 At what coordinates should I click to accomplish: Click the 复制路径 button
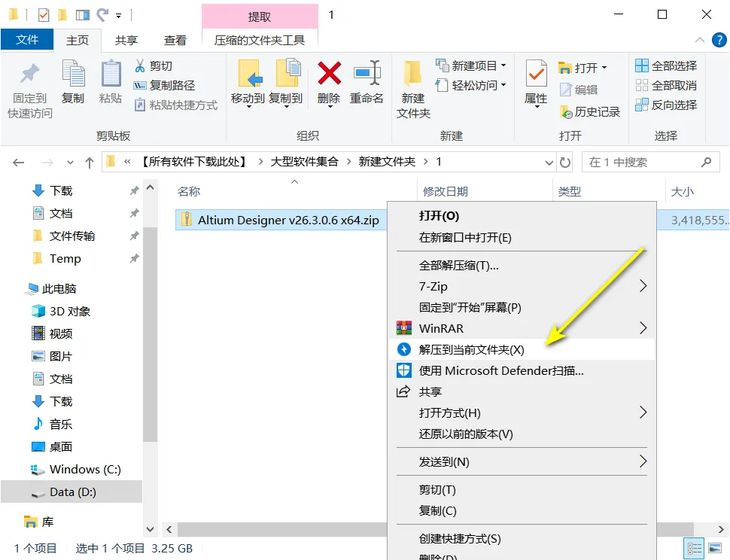164,85
